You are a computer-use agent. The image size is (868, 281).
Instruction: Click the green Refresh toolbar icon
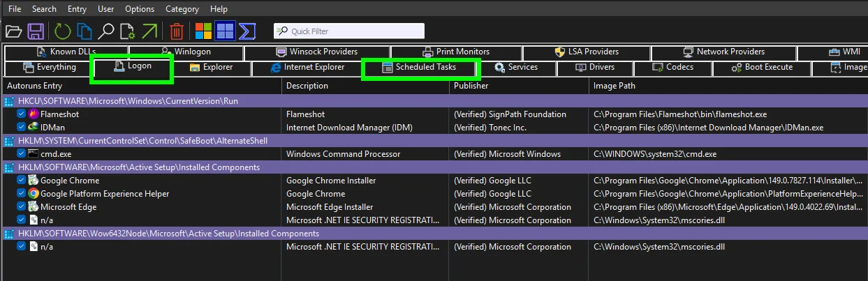[x=63, y=31]
